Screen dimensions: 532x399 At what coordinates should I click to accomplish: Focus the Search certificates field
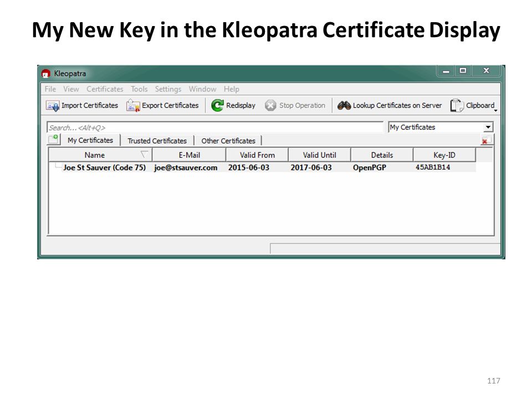pyautogui.click(x=215, y=127)
